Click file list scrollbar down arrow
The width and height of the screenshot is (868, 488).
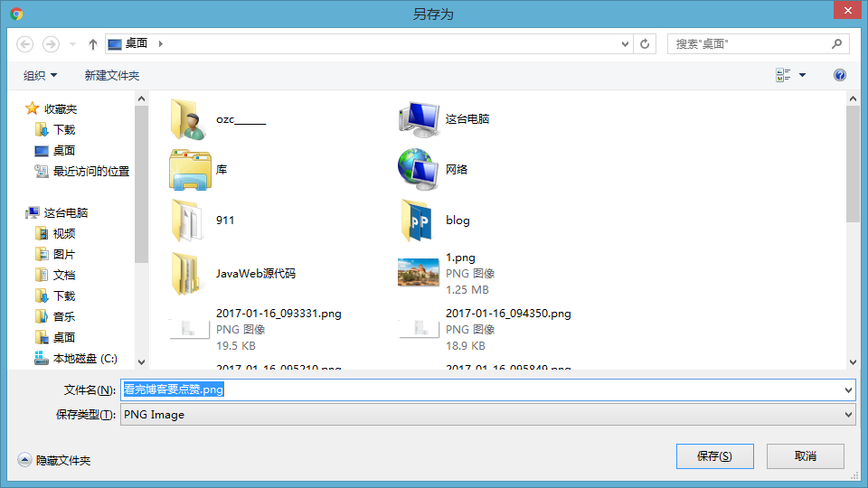[853, 361]
